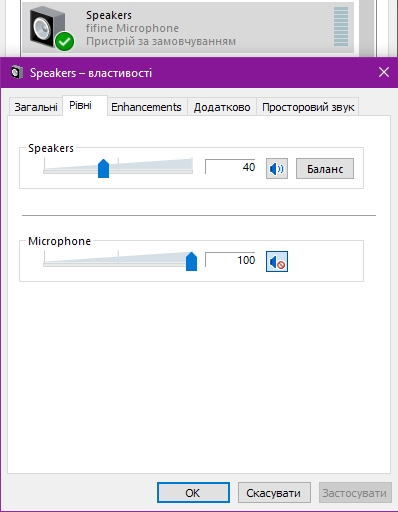Click the Speakers volume value field showing 40
The height and width of the screenshot is (512, 398).
(230, 167)
